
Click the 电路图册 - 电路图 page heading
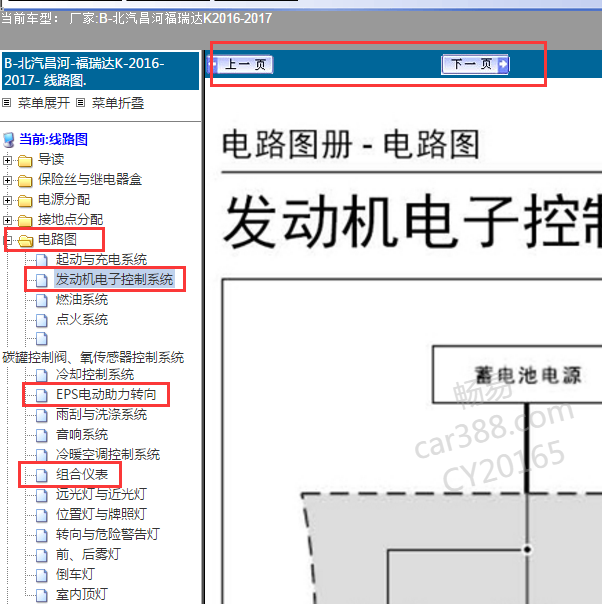pos(351,144)
